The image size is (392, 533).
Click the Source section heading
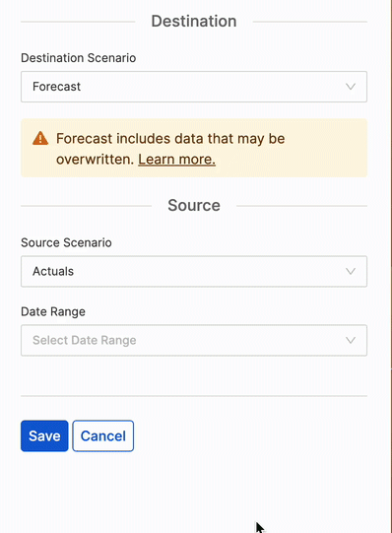[194, 205]
